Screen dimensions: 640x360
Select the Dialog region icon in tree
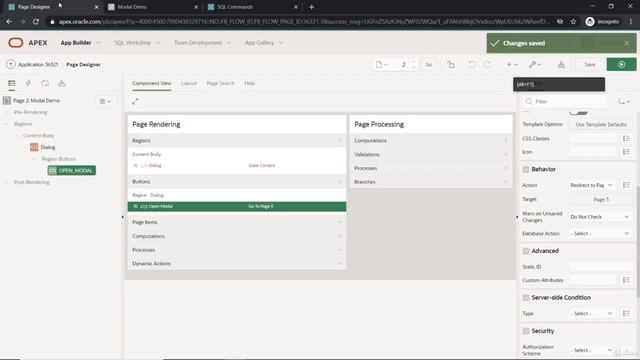(34, 147)
